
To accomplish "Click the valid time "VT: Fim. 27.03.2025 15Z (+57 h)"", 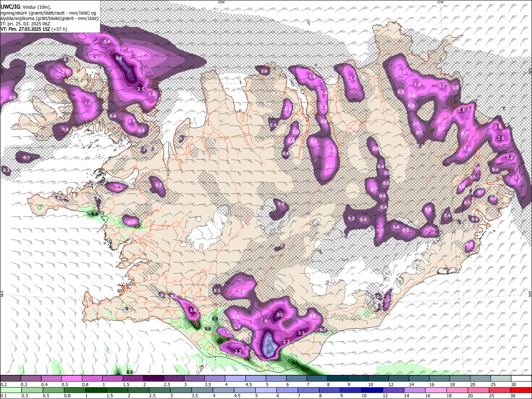I will tap(34, 29).
